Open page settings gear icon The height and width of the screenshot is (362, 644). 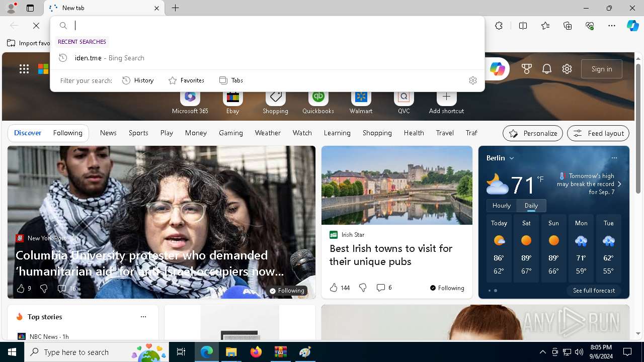(x=567, y=69)
